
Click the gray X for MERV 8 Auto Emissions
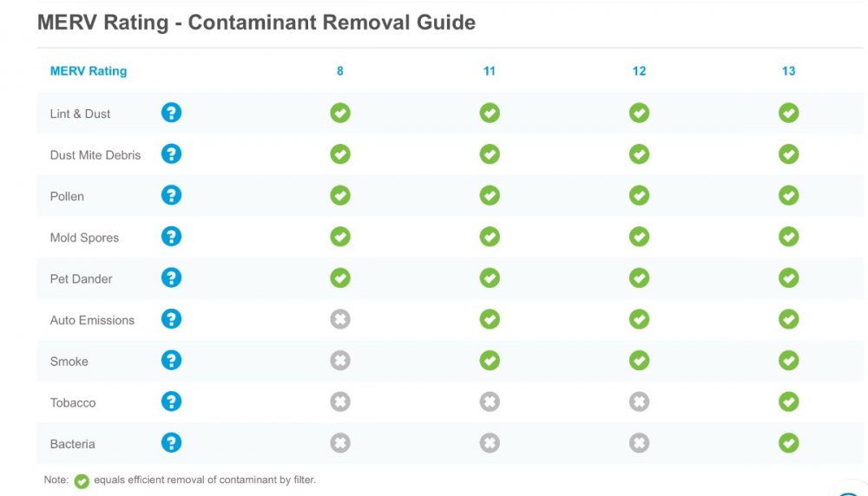[340, 319]
